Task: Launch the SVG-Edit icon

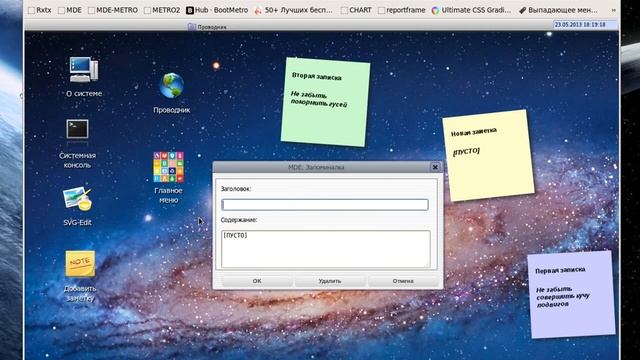Action: pyautogui.click(x=77, y=199)
